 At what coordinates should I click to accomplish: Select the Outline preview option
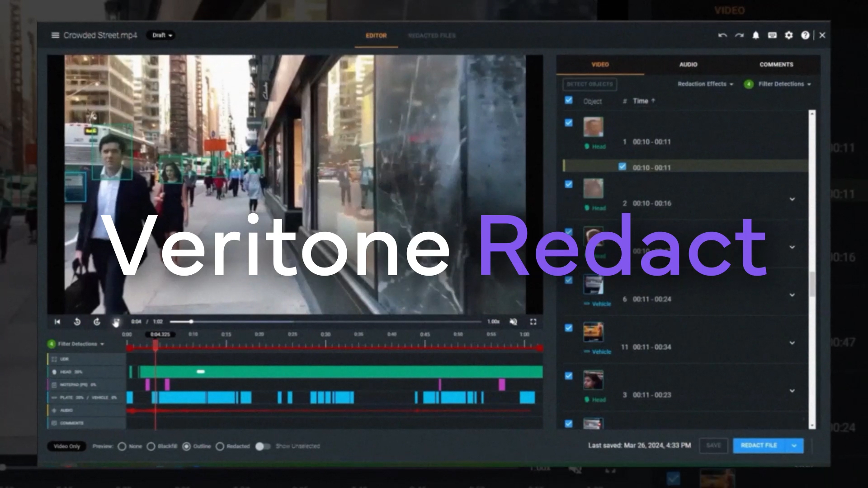point(186,446)
